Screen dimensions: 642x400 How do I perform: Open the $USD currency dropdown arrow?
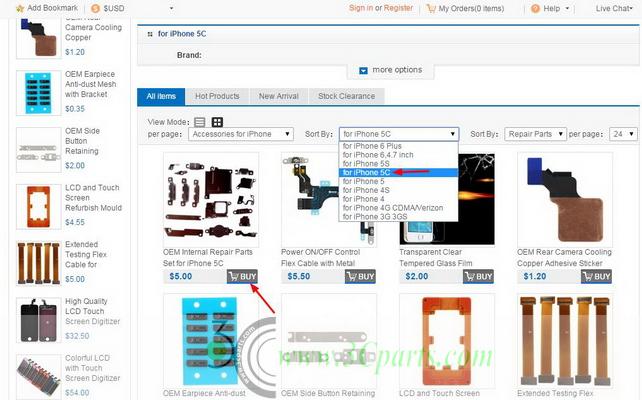tap(171, 8)
